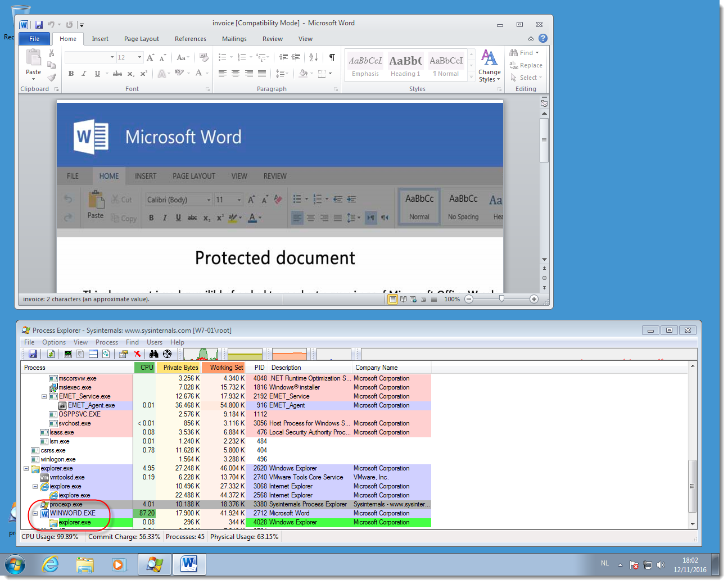Screen dimensions: 728x584
Task: Click the red X Kill Process icon
Action: coord(137,354)
